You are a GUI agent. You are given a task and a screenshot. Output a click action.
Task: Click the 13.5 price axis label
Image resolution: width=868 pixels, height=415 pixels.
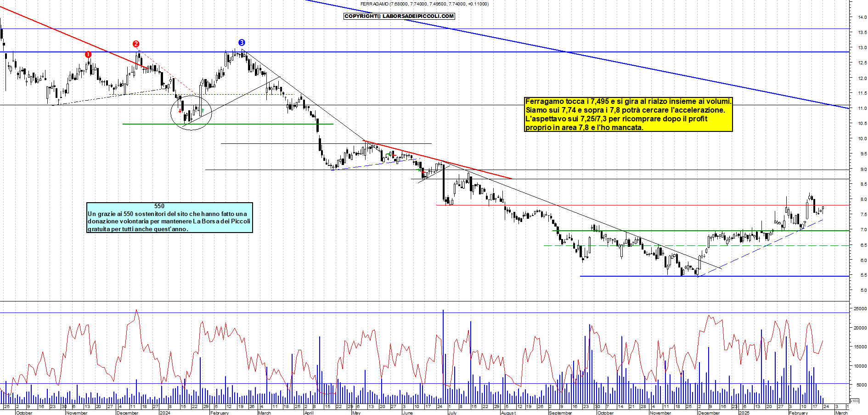862,33
